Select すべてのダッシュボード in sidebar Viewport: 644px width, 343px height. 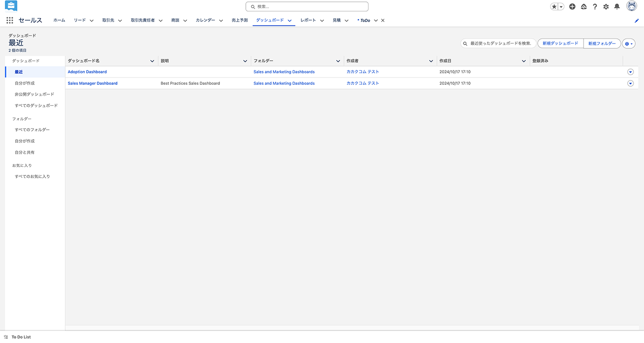[35, 105]
